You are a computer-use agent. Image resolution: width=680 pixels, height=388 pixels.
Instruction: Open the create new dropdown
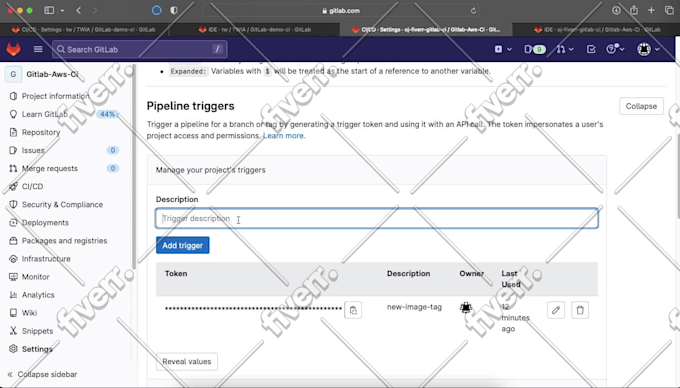(503, 49)
